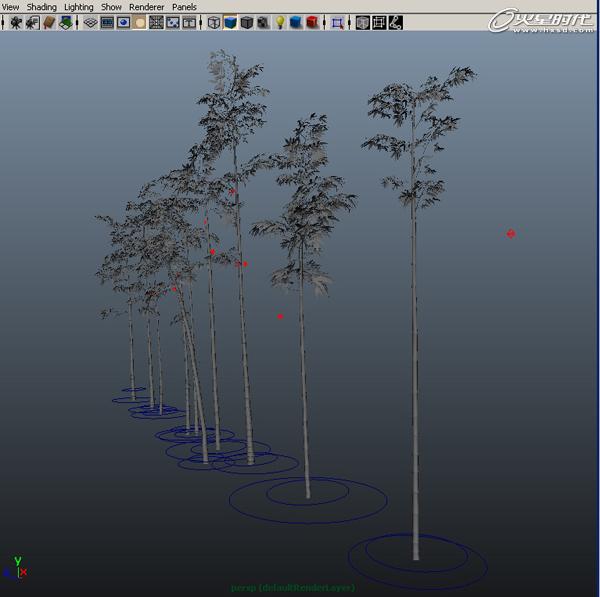
Task: Toggle X-ray display icon
Action: (362, 22)
